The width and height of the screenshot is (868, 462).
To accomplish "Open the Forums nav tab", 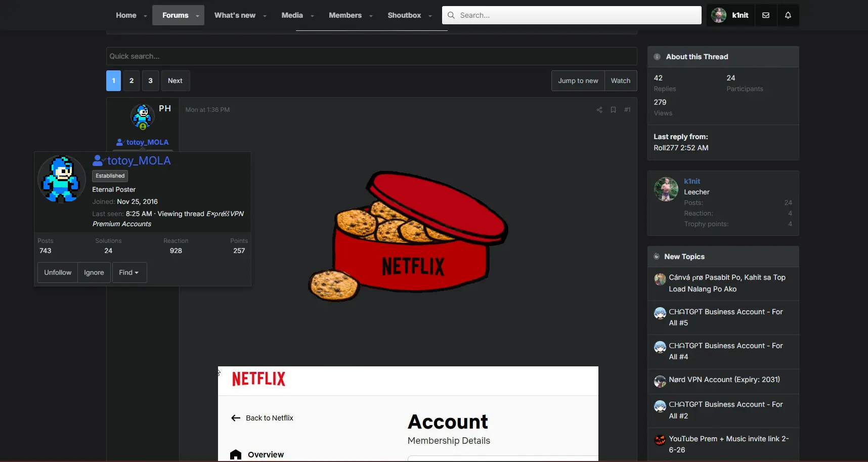I will [x=175, y=15].
